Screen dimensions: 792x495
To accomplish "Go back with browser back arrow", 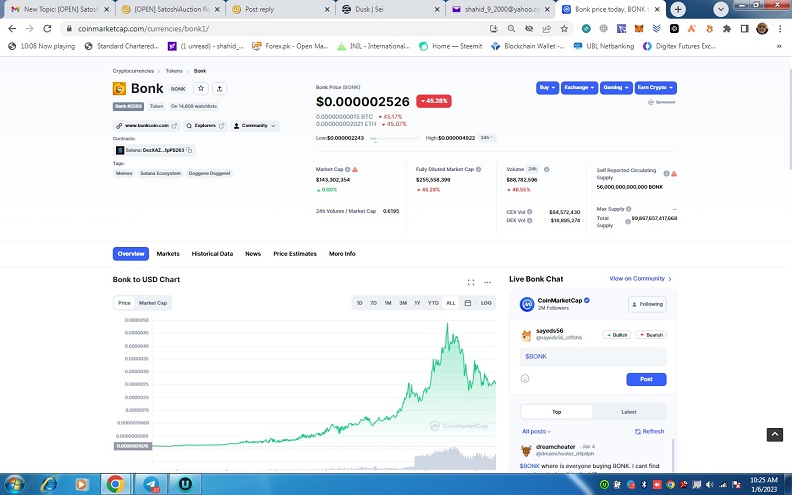I will pos(12,29).
